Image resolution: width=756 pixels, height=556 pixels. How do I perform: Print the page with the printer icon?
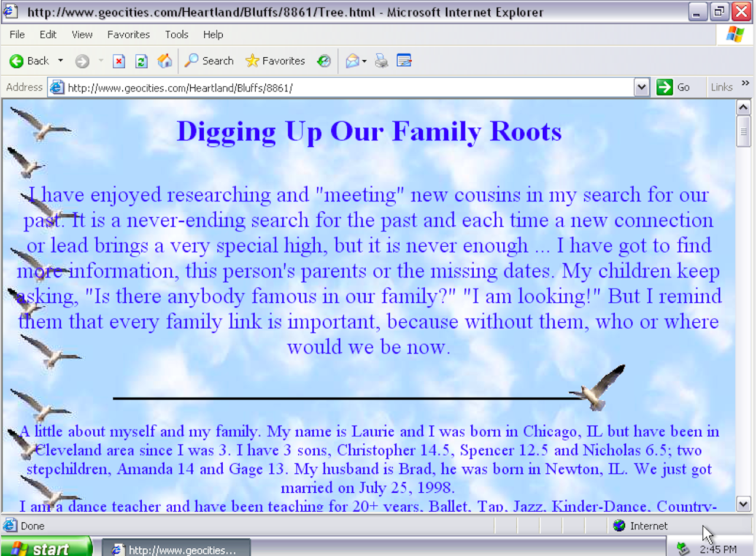[x=382, y=61]
